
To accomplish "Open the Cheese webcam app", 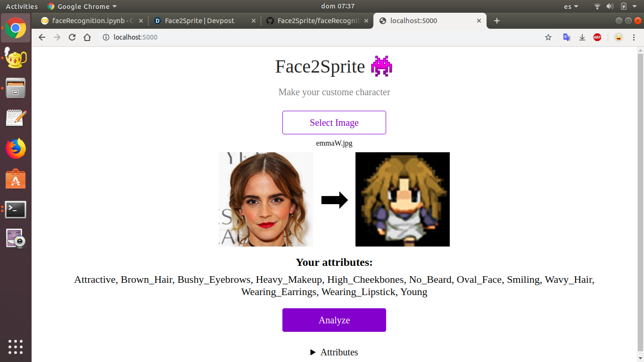I will (x=16, y=239).
